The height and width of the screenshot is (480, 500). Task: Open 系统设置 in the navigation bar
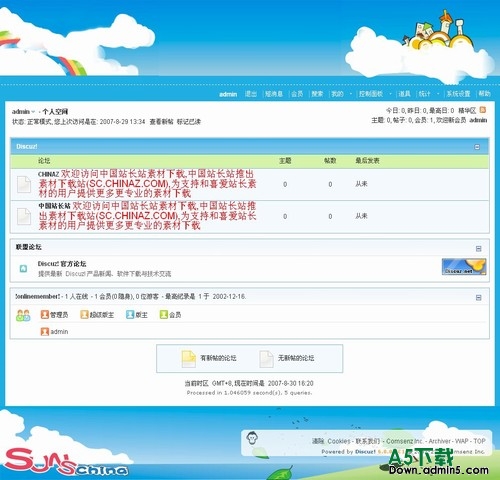tap(458, 94)
